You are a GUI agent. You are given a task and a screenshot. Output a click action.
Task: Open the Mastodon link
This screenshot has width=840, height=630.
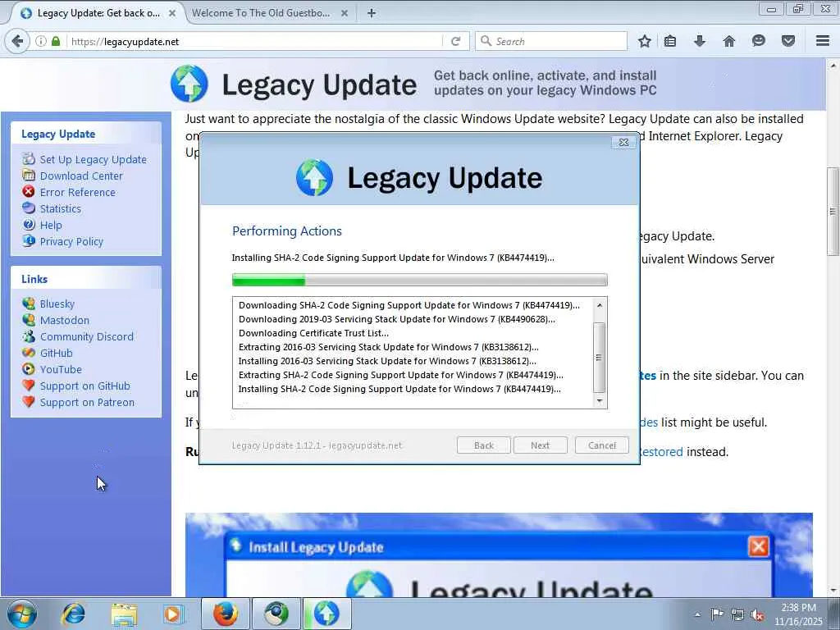click(x=65, y=321)
